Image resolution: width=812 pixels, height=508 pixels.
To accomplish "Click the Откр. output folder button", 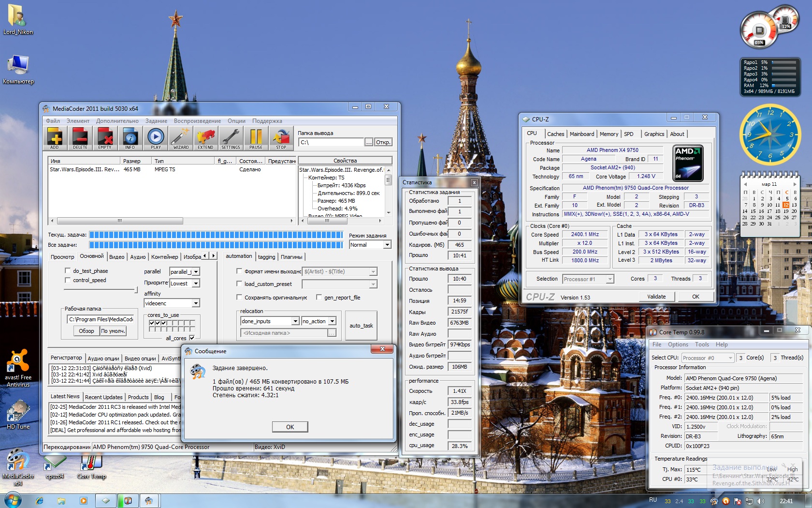I will [x=383, y=142].
